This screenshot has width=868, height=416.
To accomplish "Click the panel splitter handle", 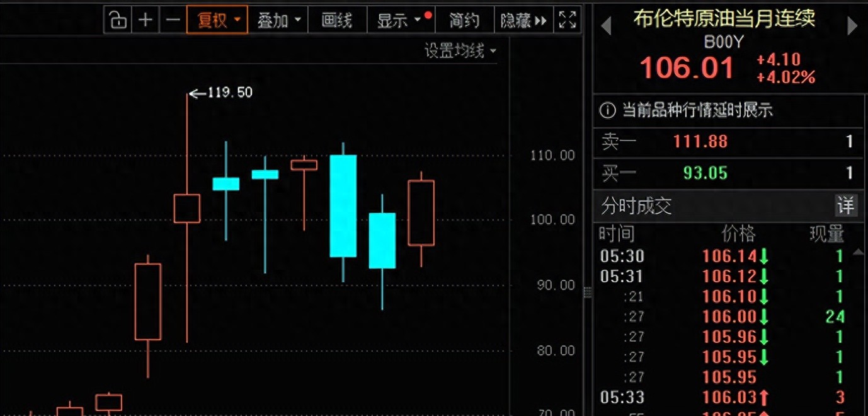I will point(588,292).
